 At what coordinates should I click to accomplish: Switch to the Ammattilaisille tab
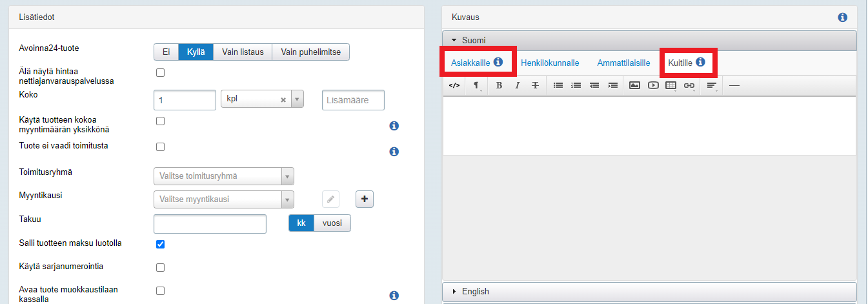[x=623, y=63]
